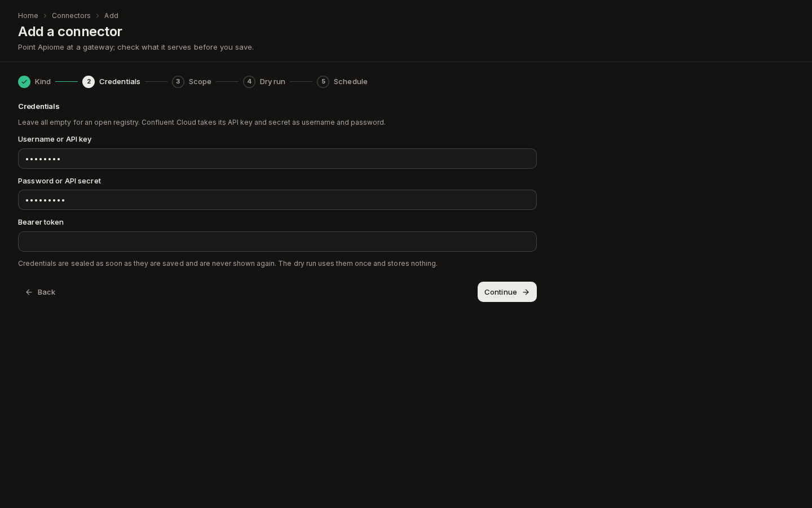
Task: Switch to the Dry run step label
Action: point(272,82)
